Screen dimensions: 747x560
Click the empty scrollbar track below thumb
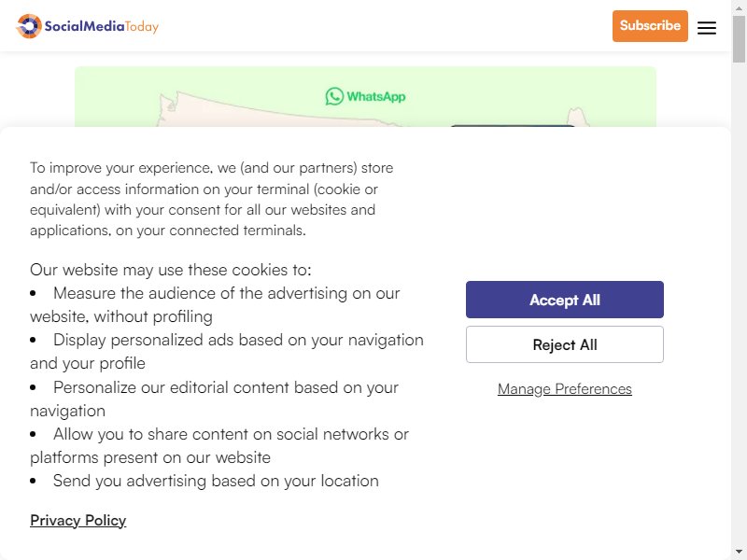click(x=739, y=305)
